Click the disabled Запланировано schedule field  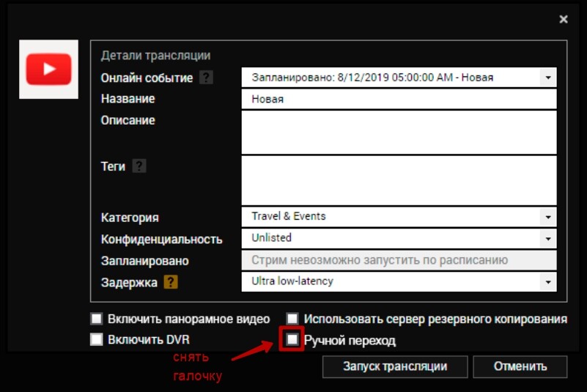click(399, 260)
